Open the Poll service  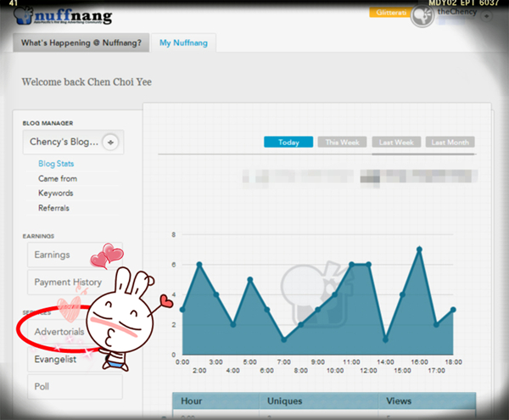pyautogui.click(x=75, y=387)
